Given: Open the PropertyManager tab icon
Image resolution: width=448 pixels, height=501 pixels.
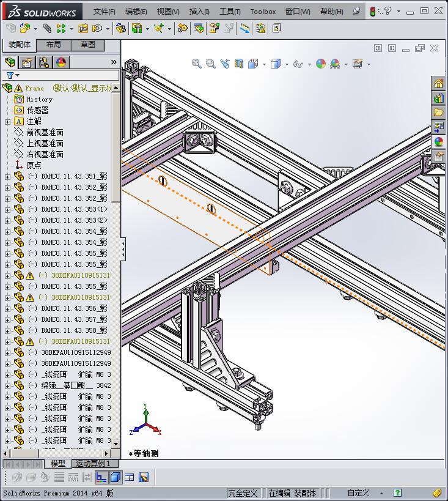Looking at the screenshot, I should point(26,62).
